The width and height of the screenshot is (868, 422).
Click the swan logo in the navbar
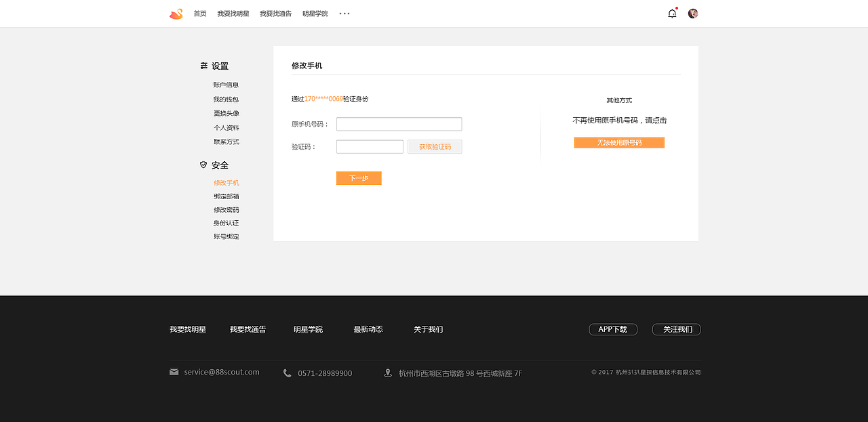(x=176, y=13)
